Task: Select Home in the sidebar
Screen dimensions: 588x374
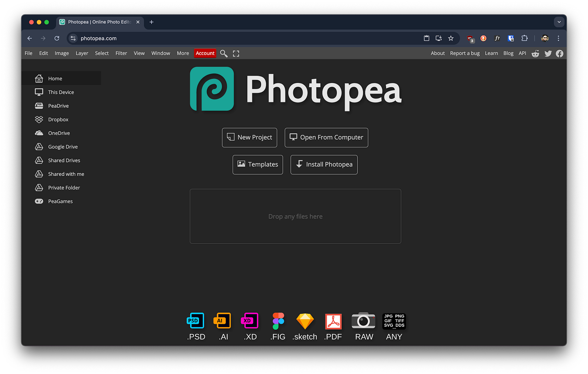Action: (x=61, y=78)
